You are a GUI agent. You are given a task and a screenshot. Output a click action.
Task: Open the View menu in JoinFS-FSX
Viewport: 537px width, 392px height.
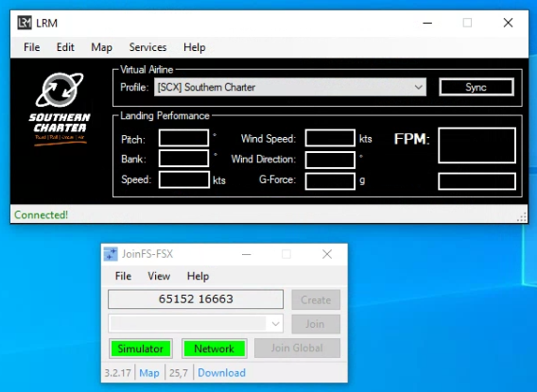[159, 276]
